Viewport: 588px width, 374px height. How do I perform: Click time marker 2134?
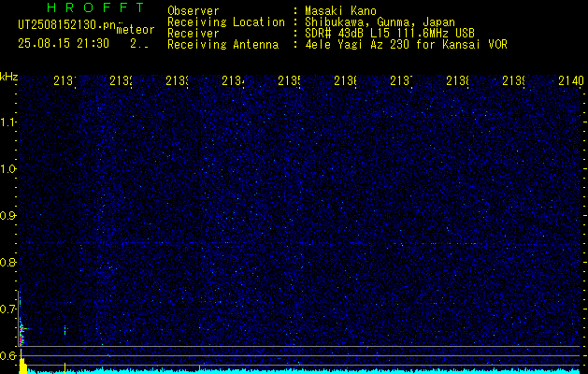(233, 80)
